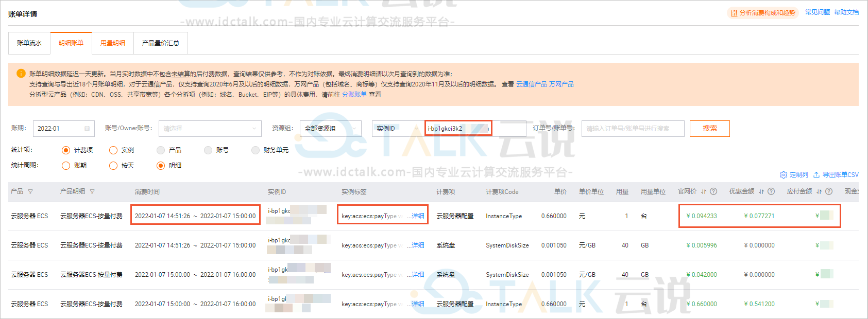Sort by 优惠金额 column arrows

(761, 191)
